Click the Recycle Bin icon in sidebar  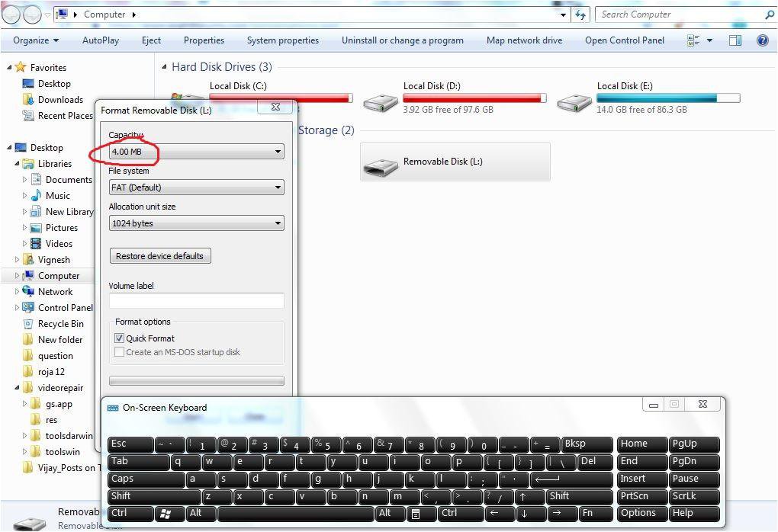point(28,324)
